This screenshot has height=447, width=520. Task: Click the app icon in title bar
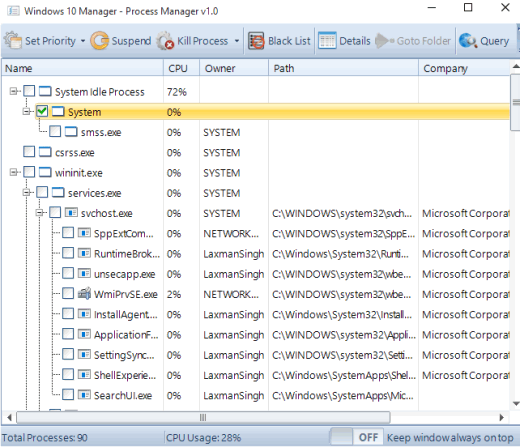coord(13,11)
